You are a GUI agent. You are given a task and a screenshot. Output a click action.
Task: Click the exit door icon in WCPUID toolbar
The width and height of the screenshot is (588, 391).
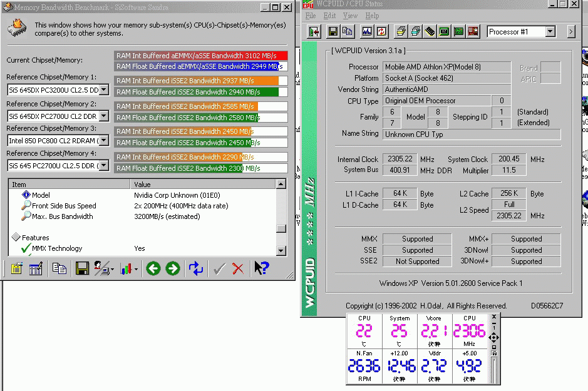314,32
